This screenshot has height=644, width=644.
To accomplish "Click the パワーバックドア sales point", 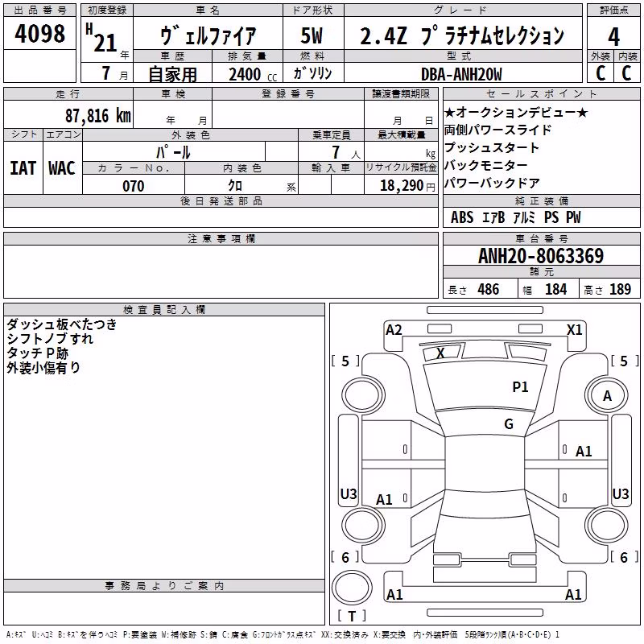I will (492, 183).
